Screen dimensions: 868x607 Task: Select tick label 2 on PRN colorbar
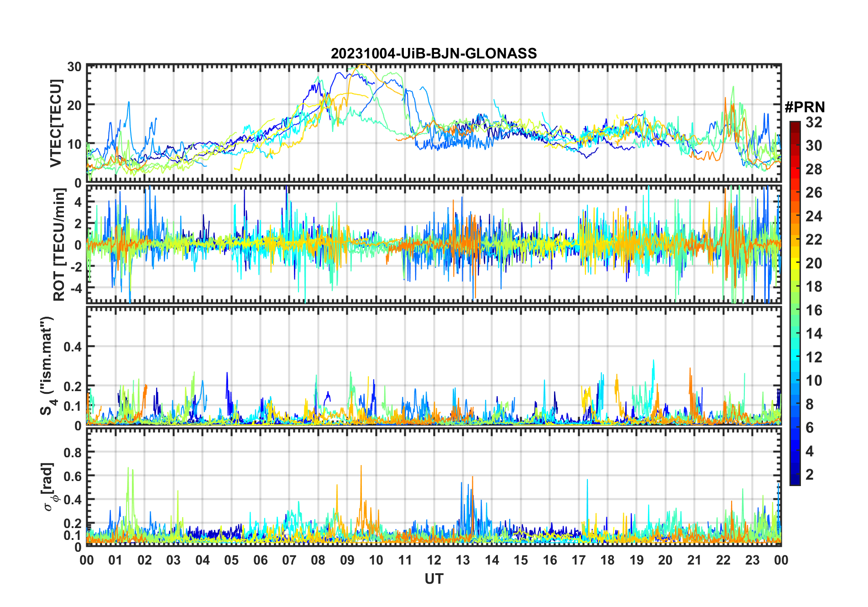pyautogui.click(x=810, y=475)
